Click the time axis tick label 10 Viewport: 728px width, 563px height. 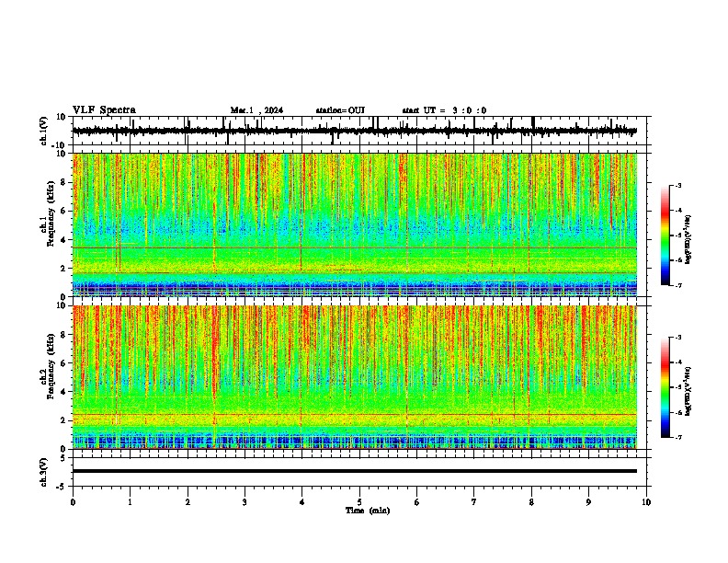point(646,502)
